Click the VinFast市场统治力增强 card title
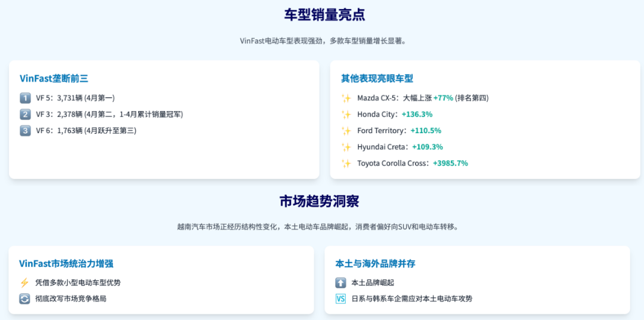The width and height of the screenshot is (644, 320). [66, 263]
